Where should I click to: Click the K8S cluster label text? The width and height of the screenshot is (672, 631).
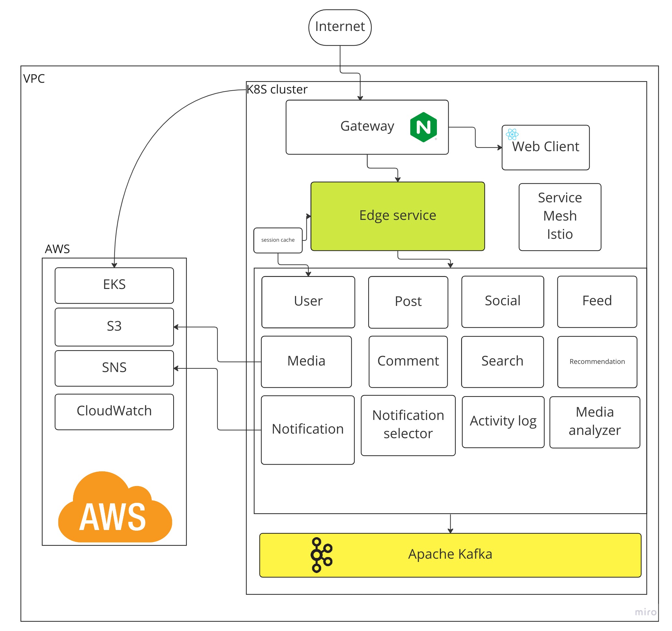point(277,89)
